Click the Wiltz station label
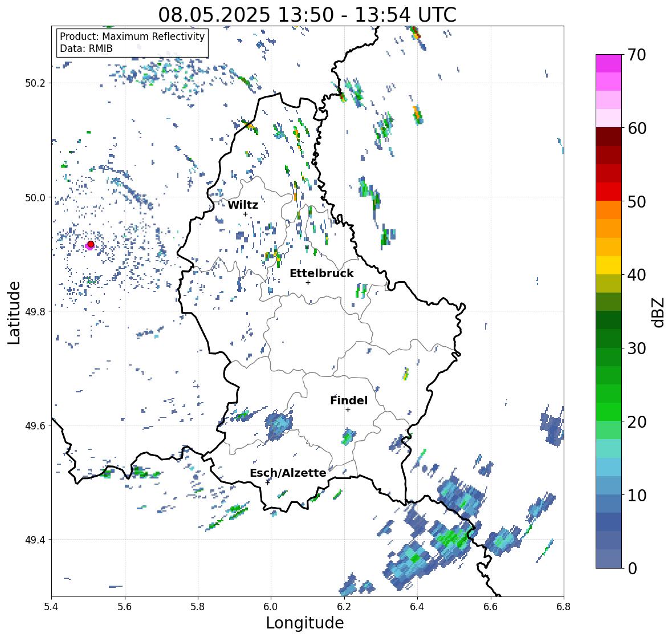Viewport: 672px width, 637px height. [x=243, y=205]
